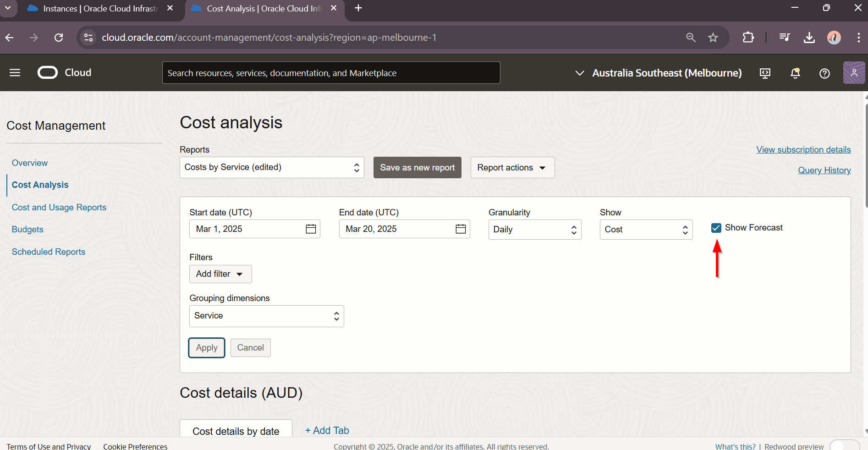The height and width of the screenshot is (450, 868).
Task: Uncheck the Show Forecast checkbox
Action: [716, 228]
